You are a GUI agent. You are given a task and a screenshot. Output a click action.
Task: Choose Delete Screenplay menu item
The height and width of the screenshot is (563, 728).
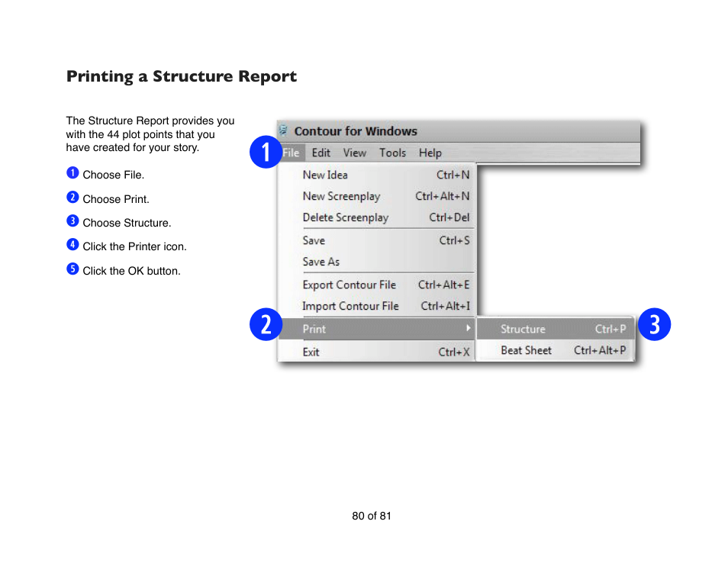(377, 217)
